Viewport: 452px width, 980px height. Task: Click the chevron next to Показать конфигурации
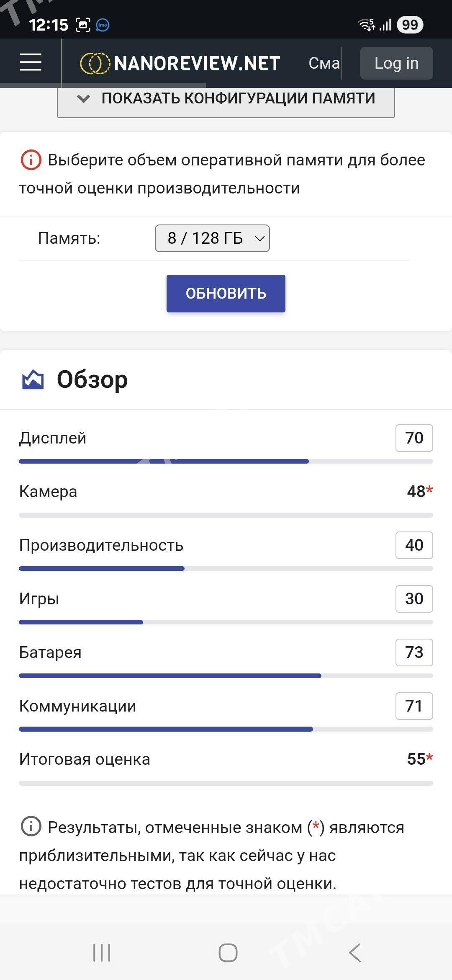pos(83,99)
